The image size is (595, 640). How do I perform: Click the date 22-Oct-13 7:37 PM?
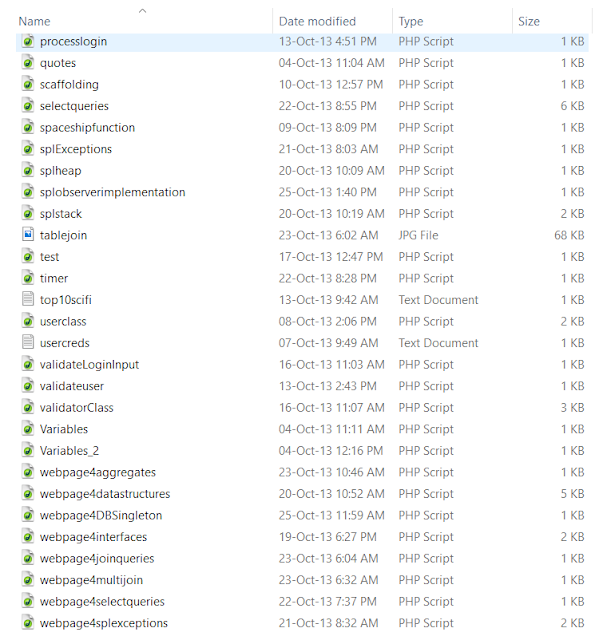(328, 602)
